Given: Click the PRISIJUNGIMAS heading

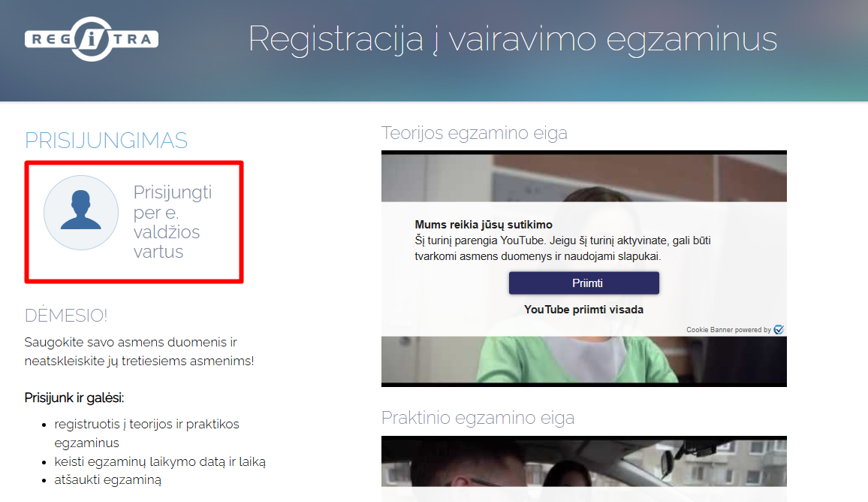Looking at the screenshot, I should pyautogui.click(x=106, y=141).
